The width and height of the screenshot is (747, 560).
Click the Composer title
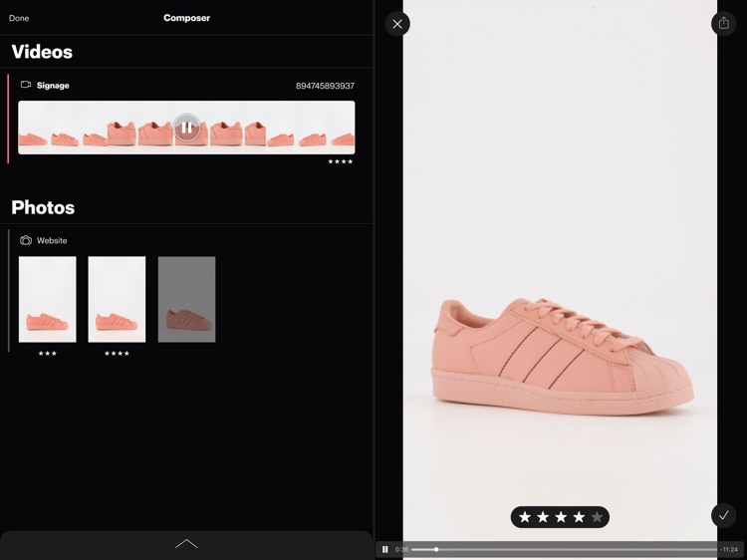tap(187, 18)
